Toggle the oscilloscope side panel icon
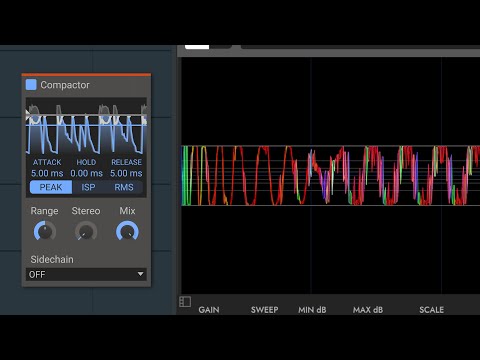The width and height of the screenshot is (480, 360). (185, 302)
